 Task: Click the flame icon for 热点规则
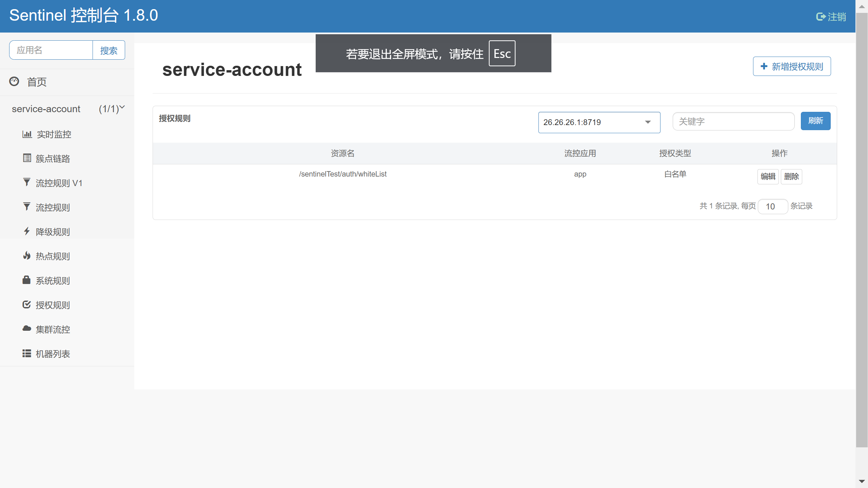[x=27, y=256]
